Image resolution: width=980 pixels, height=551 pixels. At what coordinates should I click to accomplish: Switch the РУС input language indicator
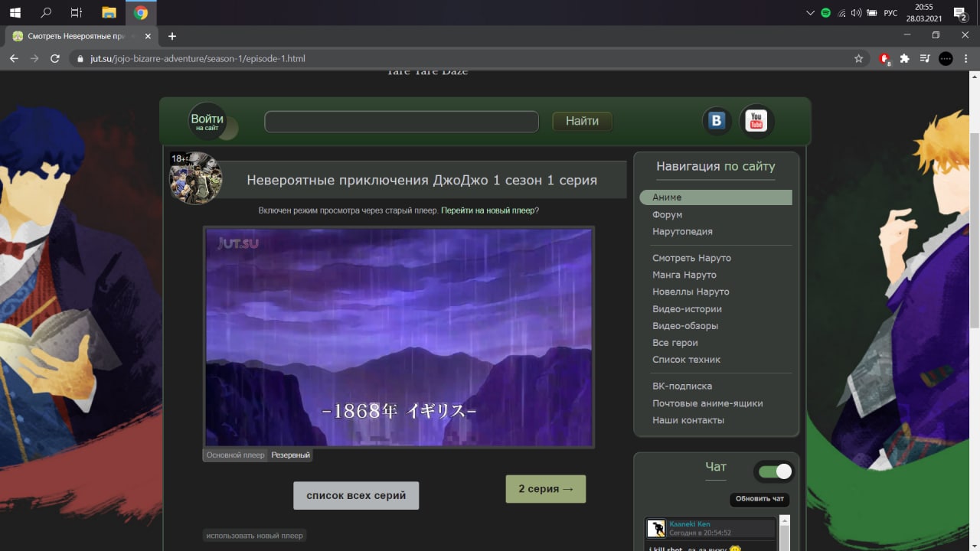coord(890,13)
